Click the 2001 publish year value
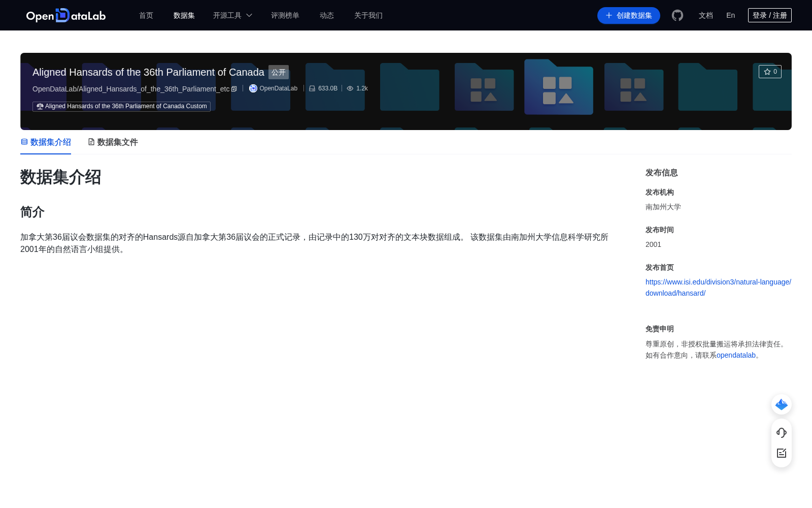The width and height of the screenshot is (812, 508). 653,244
